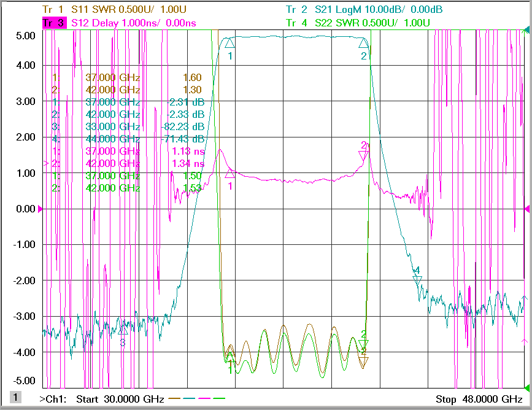Screen dimensions: 532x410
Task: Click brown S11 marker 2 at 42 GHz
Action: [363, 363]
